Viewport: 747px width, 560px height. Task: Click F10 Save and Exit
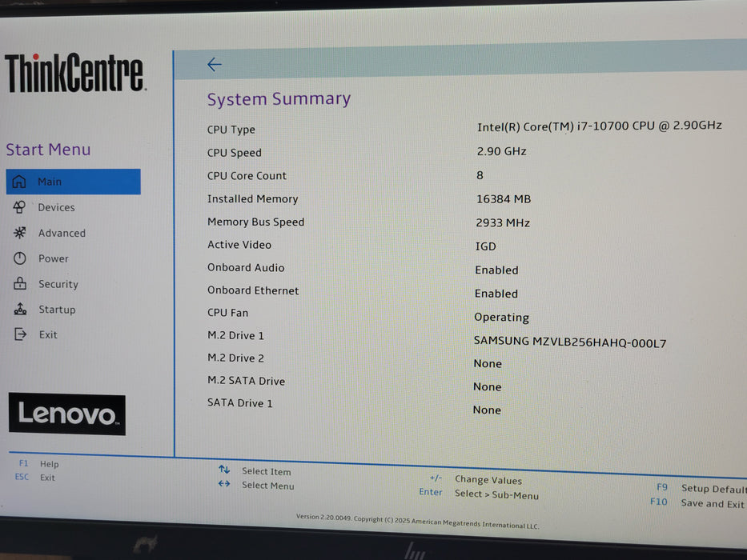(x=697, y=503)
